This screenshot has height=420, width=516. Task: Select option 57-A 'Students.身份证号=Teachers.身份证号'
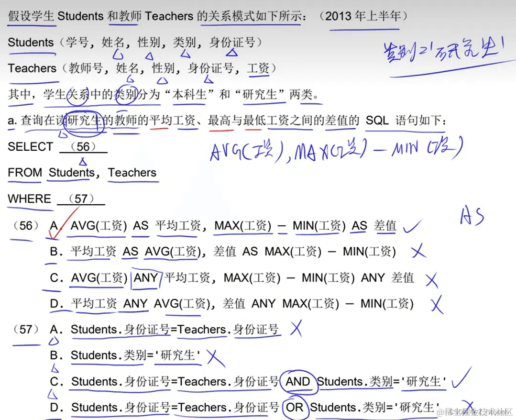(x=164, y=330)
